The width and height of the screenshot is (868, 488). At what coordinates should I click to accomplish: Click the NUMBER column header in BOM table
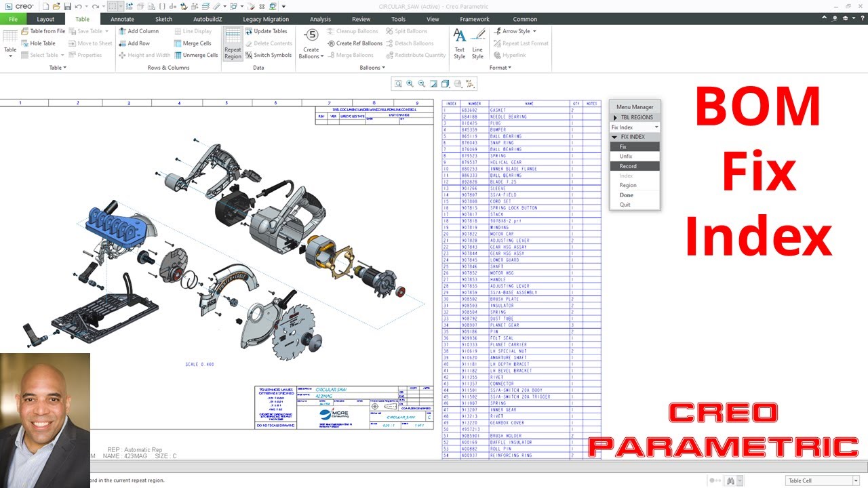point(475,104)
